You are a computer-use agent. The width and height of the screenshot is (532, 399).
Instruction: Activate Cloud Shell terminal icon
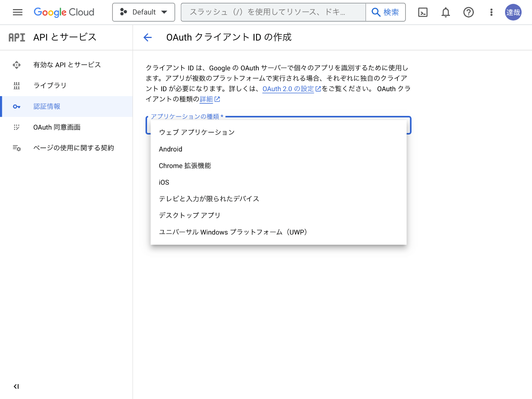click(x=423, y=12)
